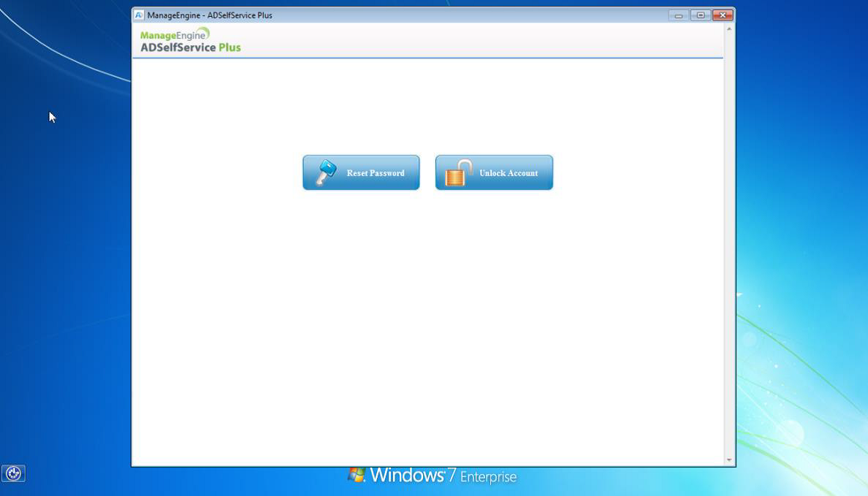This screenshot has width=868, height=496.
Task: Open the Ease of Access icon
Action: click(13, 473)
